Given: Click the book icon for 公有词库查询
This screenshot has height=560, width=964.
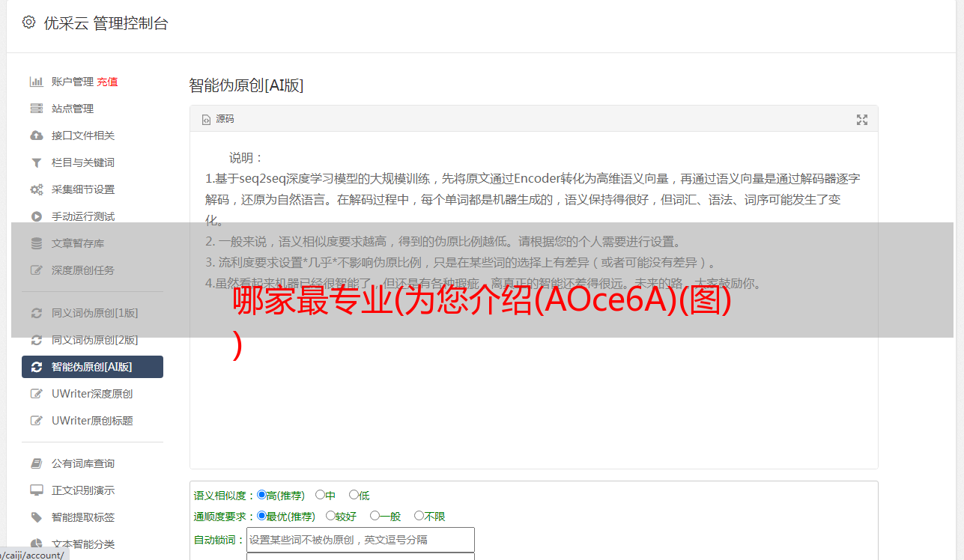Looking at the screenshot, I should tap(36, 463).
